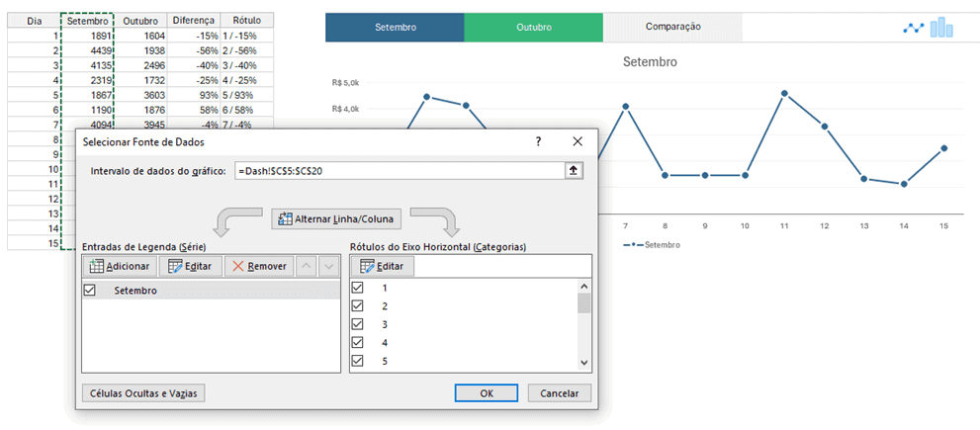Edit the horizontal axis category labels
The image size is (980, 430).
click(383, 266)
